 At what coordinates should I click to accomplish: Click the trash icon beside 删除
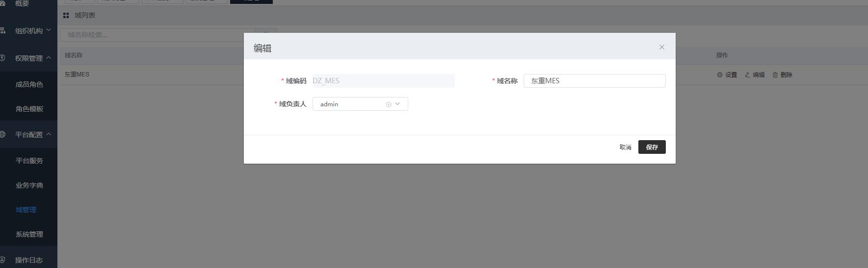775,75
